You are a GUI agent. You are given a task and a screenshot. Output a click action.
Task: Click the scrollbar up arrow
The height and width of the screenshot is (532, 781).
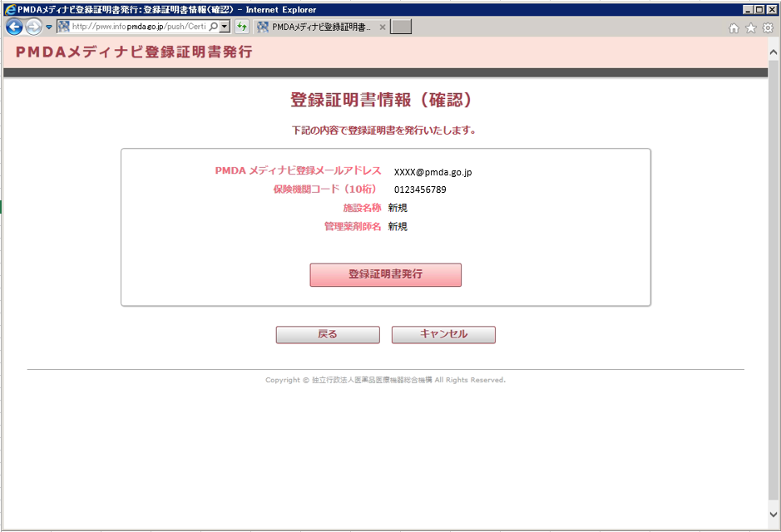(774, 52)
